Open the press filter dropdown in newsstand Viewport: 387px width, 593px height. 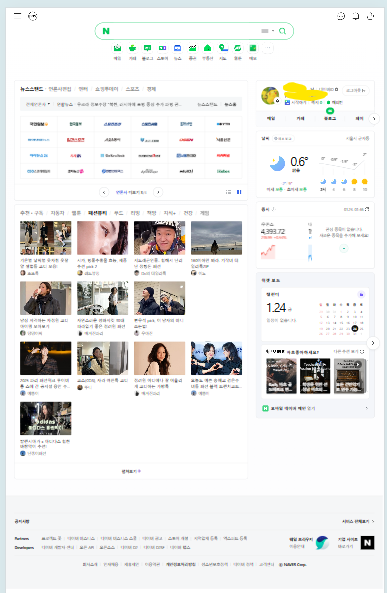[38, 104]
